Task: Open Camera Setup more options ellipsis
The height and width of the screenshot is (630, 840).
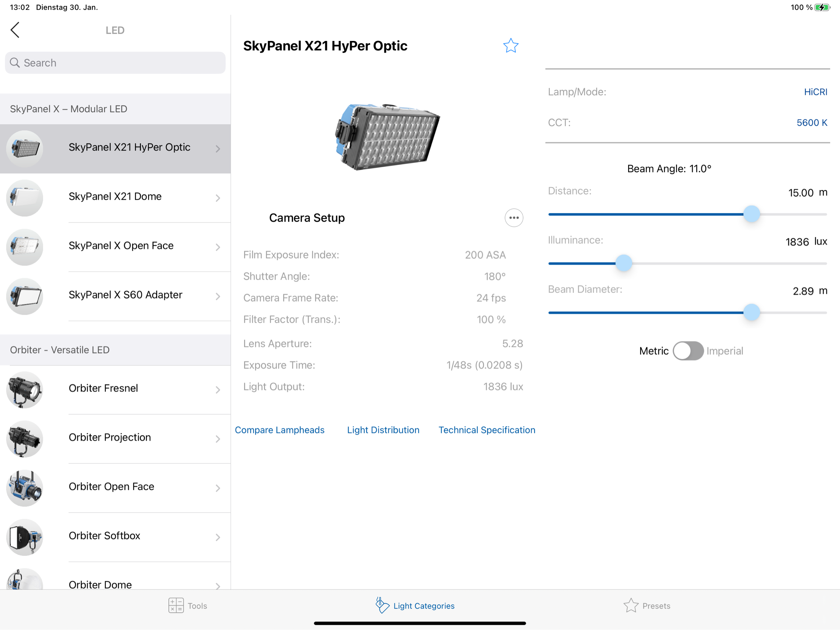Action: (513, 218)
